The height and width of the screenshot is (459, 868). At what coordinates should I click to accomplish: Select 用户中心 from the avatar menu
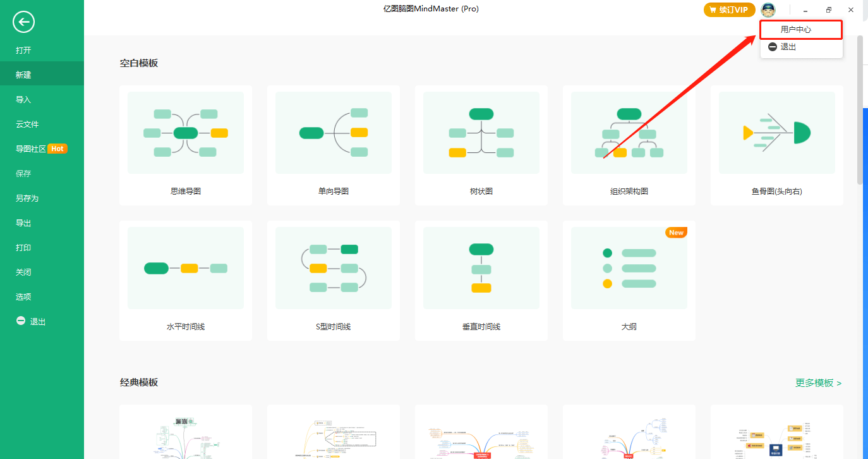point(802,30)
